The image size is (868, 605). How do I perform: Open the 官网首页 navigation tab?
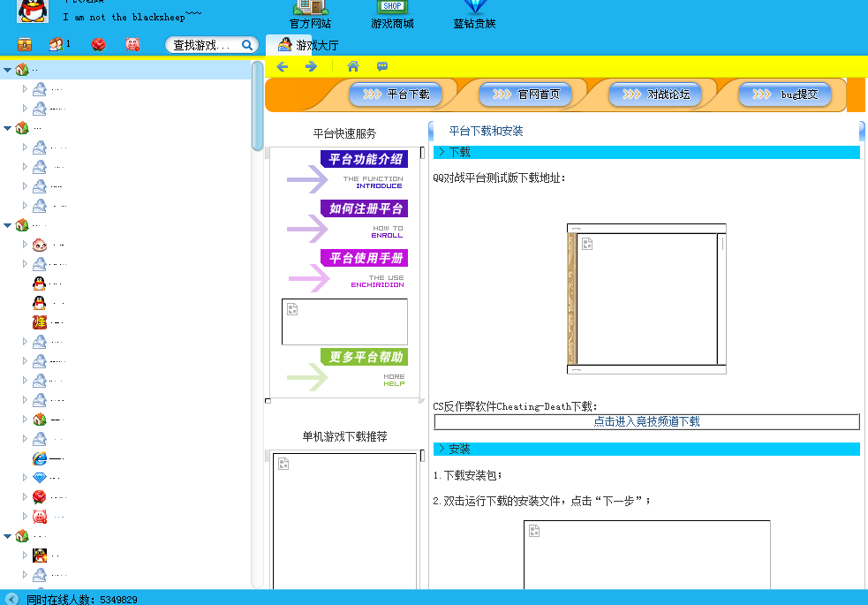[526, 95]
